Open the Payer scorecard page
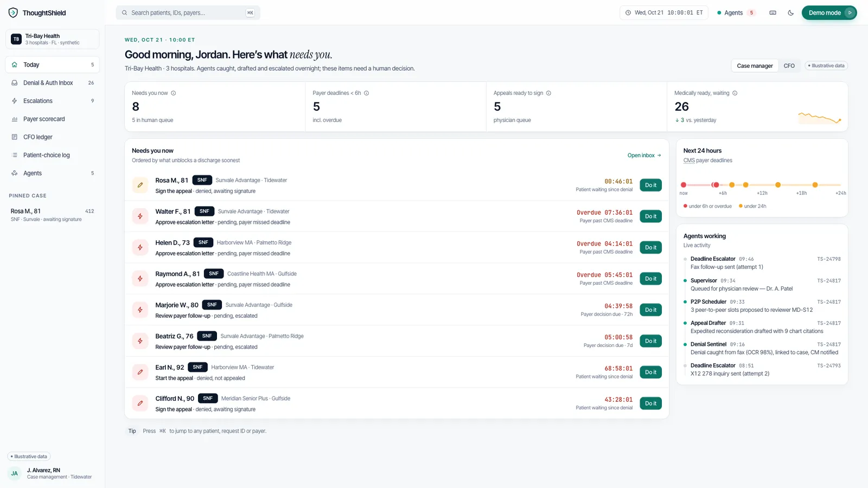 coord(53,119)
